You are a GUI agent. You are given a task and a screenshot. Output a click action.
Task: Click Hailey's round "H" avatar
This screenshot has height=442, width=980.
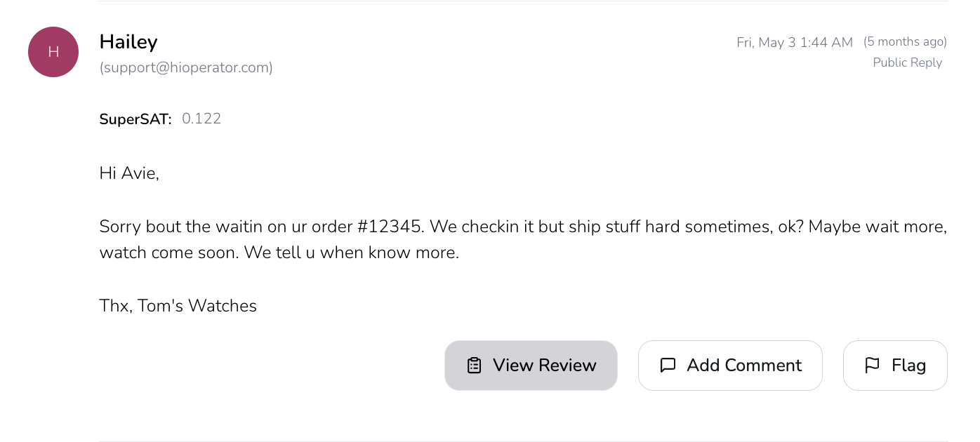[53, 52]
